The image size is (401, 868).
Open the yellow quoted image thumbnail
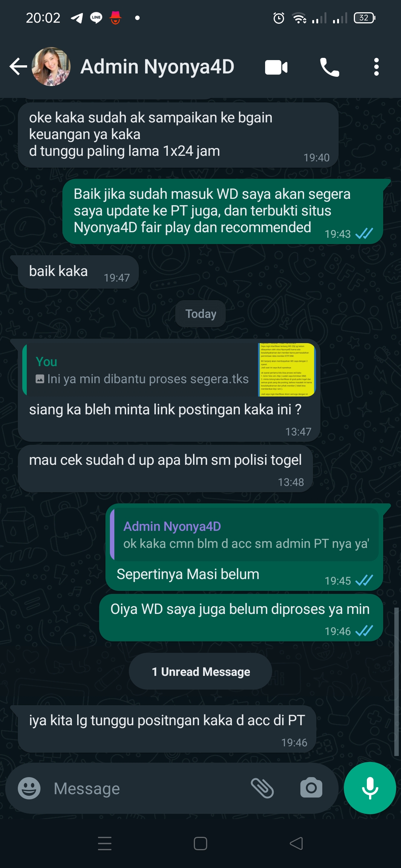(x=286, y=369)
